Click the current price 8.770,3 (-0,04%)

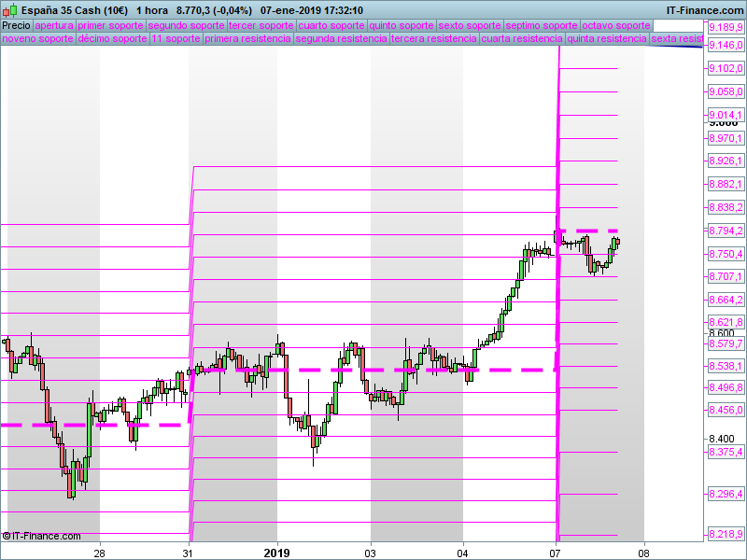(214, 10)
